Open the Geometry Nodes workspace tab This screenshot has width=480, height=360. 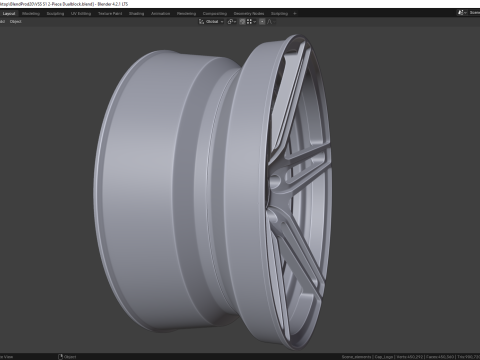pyautogui.click(x=249, y=14)
